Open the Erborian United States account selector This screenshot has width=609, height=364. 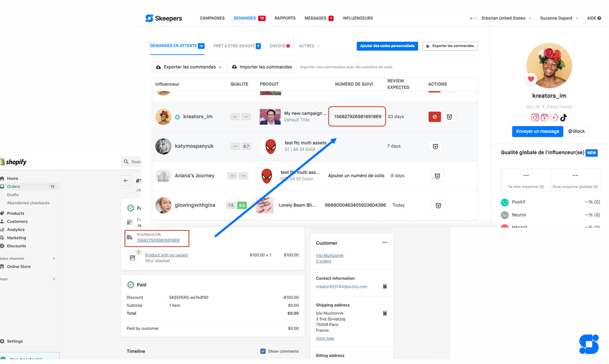503,18
